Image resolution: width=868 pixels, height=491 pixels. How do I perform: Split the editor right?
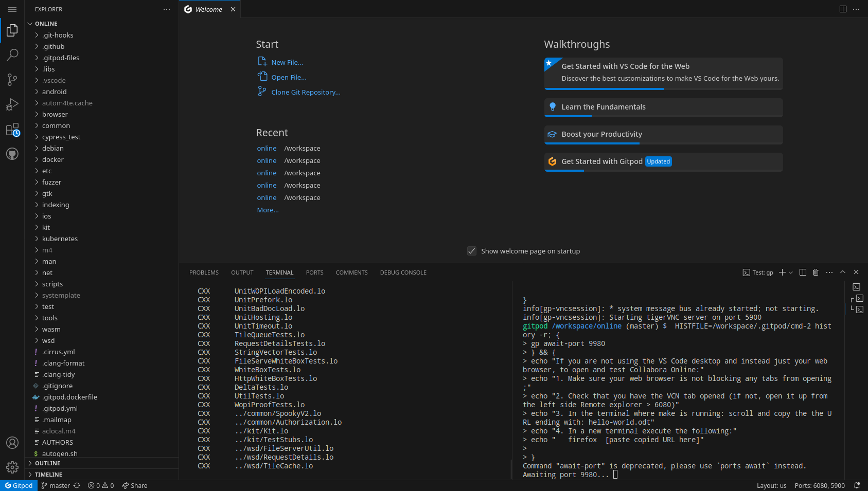(843, 9)
